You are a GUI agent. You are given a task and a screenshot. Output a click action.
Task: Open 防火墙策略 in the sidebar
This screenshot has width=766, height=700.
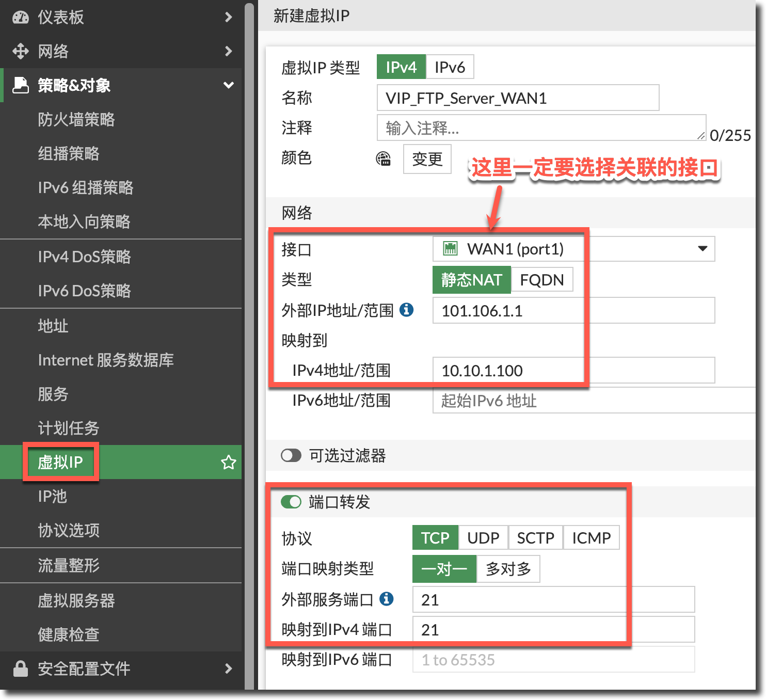76,119
